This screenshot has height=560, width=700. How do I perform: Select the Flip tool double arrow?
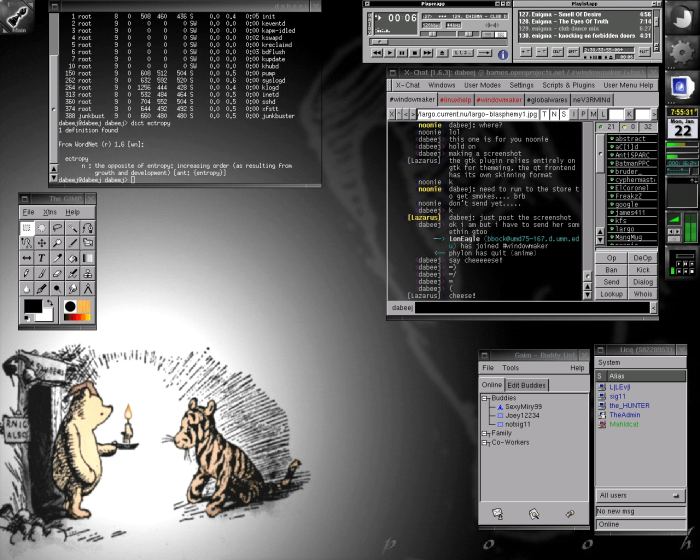[x=27, y=258]
